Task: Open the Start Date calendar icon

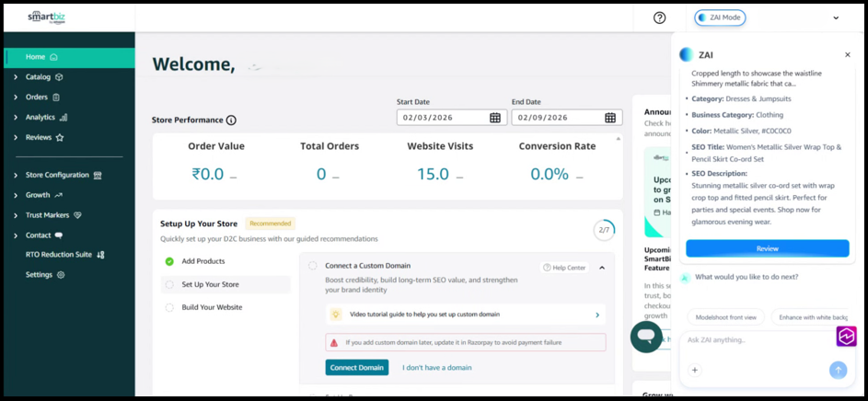Action: tap(495, 118)
